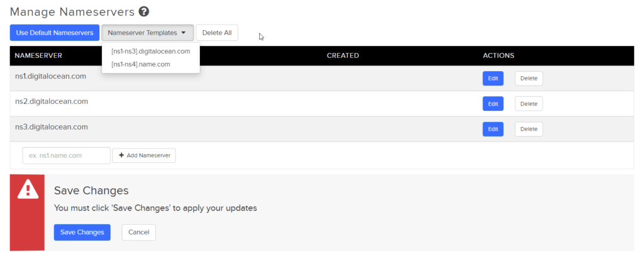
Task: Click the red warning triangle icon
Action: click(27, 189)
